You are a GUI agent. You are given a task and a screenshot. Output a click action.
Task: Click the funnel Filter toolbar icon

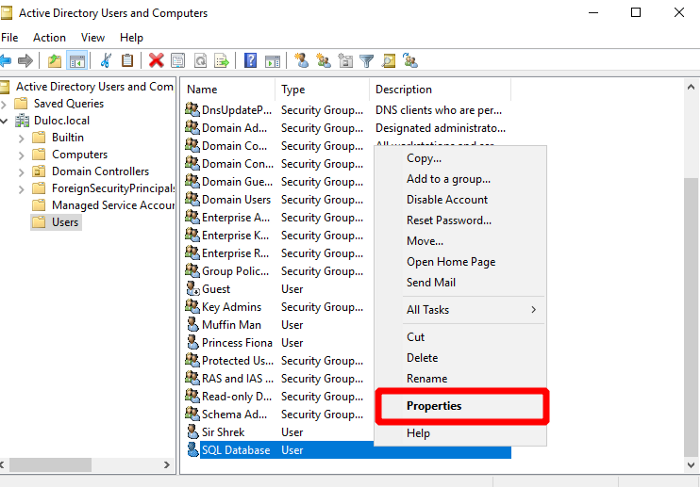tap(367, 60)
